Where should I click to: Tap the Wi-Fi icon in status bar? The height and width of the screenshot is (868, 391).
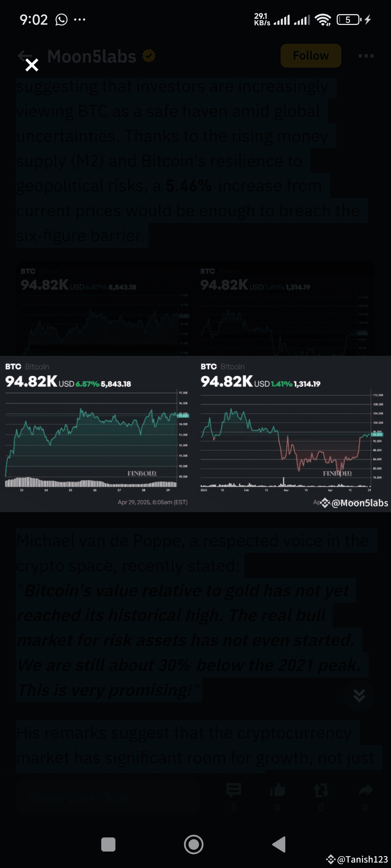(x=323, y=20)
